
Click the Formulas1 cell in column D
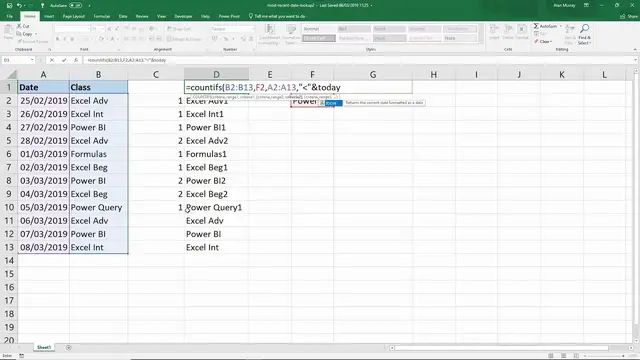[216, 154]
